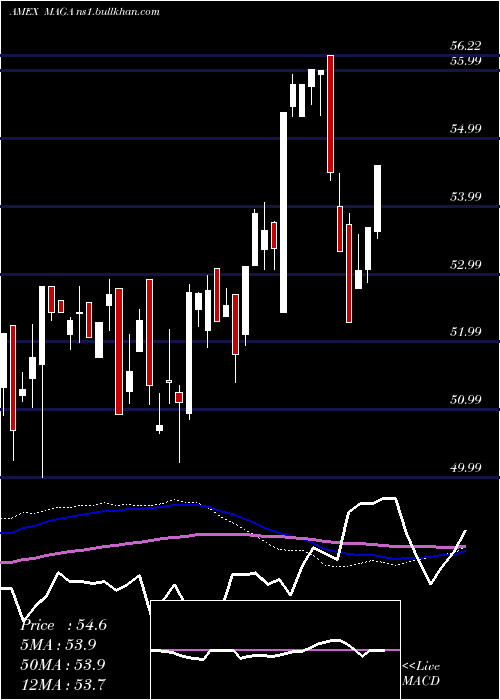The height and width of the screenshot is (700, 500).
Task: Click the 55.99 price level label
Action: [466, 61]
